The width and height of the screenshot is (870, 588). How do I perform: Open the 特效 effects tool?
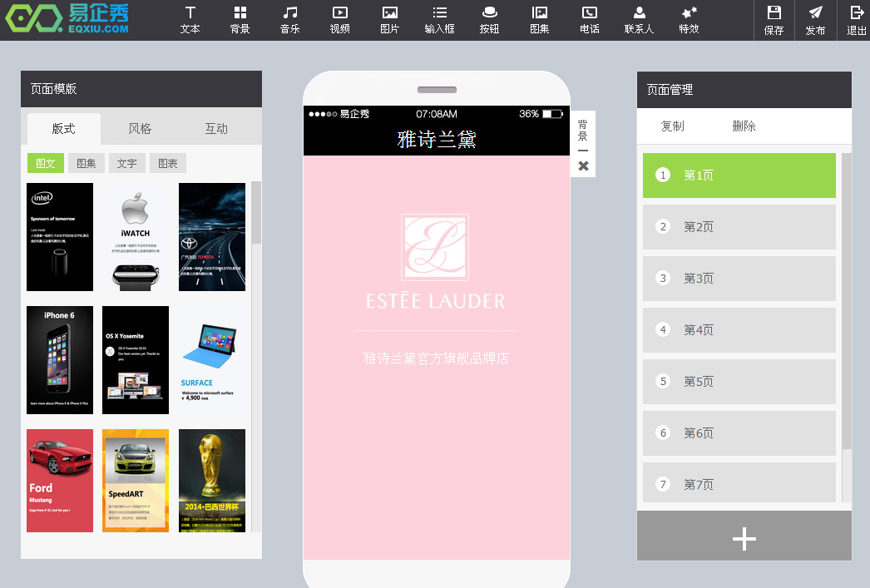(689, 20)
